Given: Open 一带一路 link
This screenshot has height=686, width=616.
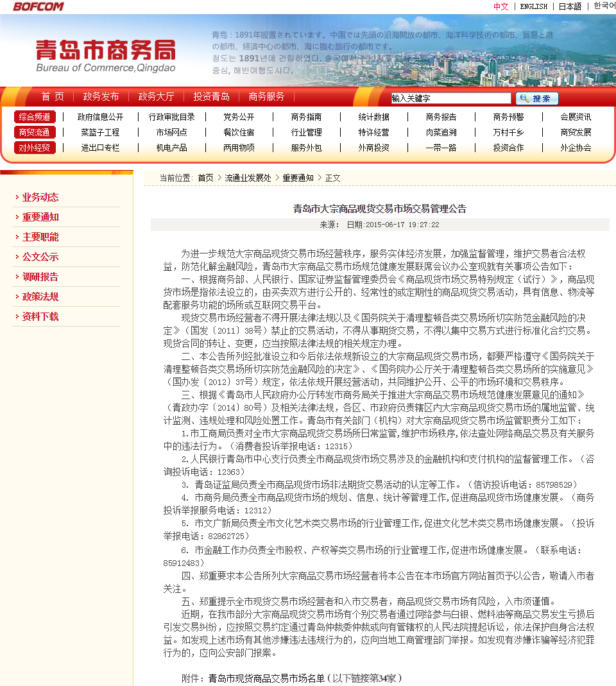Looking at the screenshot, I should pyautogui.click(x=441, y=148).
